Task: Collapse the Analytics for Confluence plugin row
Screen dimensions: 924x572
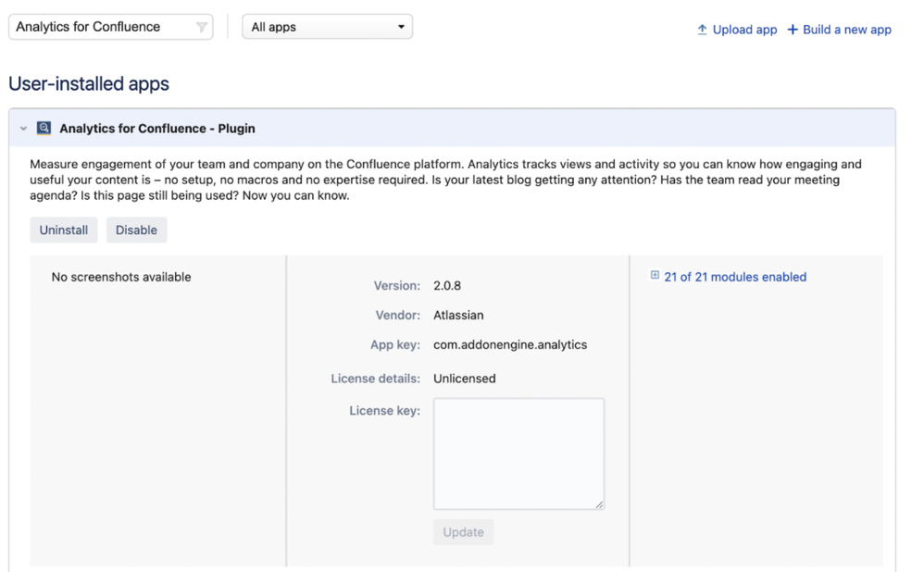Action: point(23,129)
